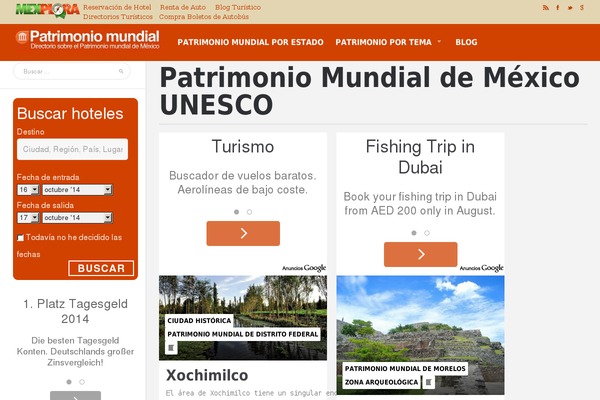Screen dimensions: 600x400
Task: Select first pagination dot in Tagesgeld ad
Action: pos(69,382)
